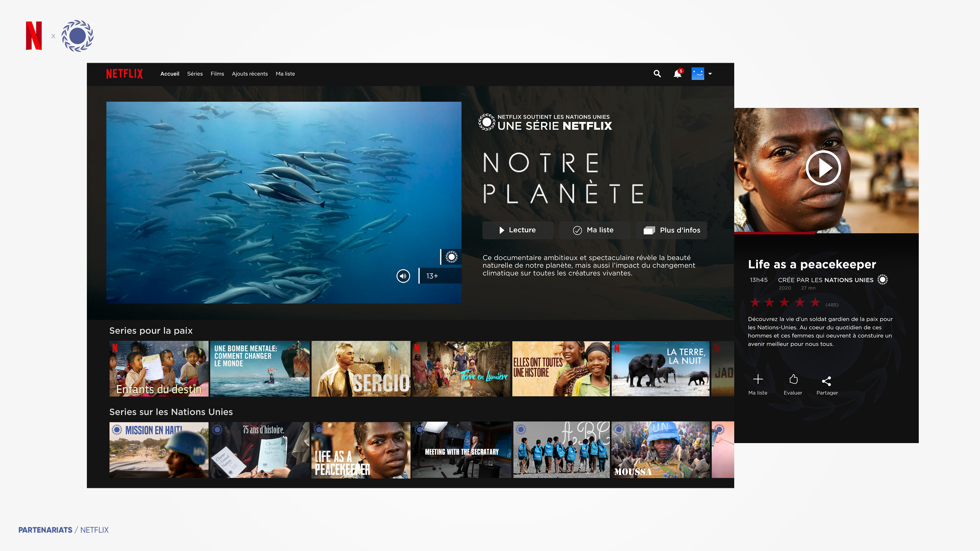Click the '(485)' ratings count
The image size is (980, 551).
click(832, 305)
